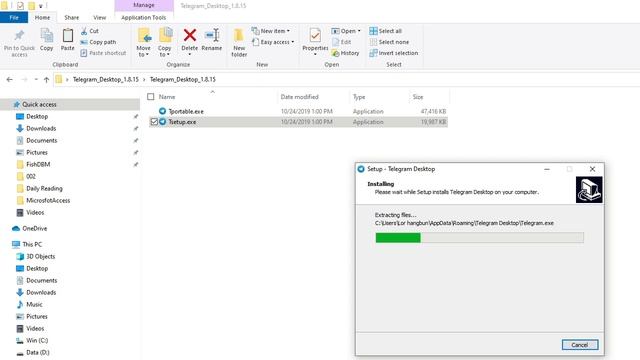Click the installer computer image
The height and width of the screenshot is (360, 640).
coord(589,190)
